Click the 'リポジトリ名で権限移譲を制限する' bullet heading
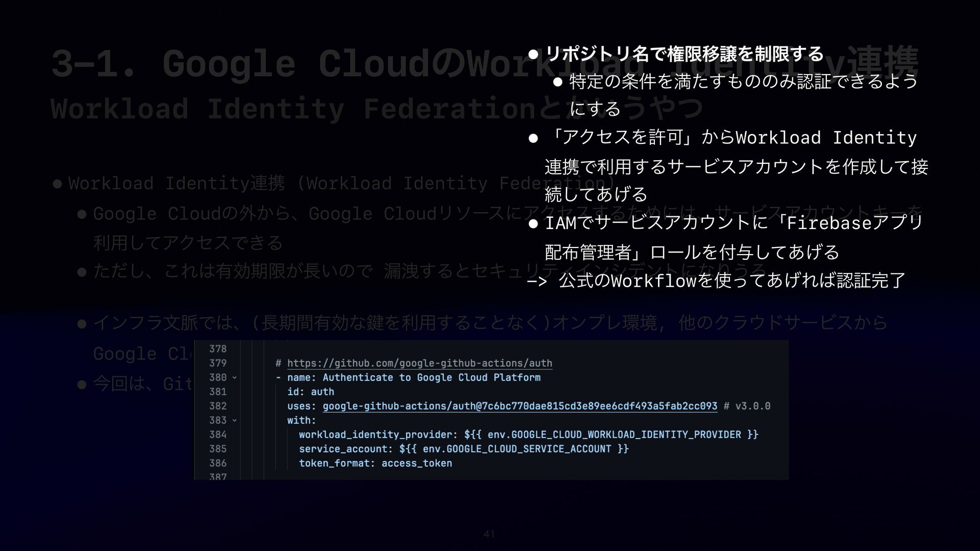 point(684,53)
